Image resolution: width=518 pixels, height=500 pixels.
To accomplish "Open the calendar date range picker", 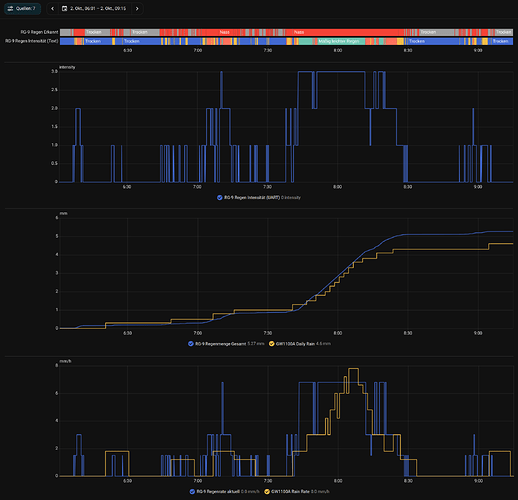I will [65, 9].
